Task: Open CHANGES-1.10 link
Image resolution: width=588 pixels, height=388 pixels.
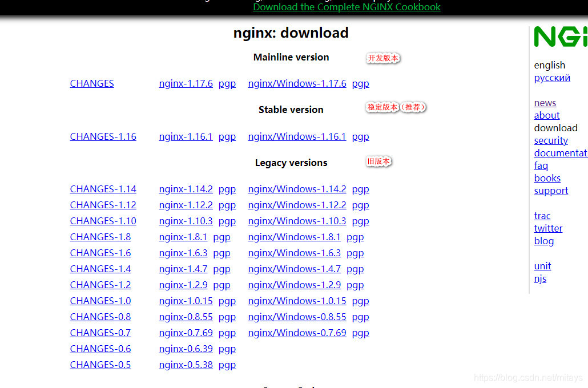Action: (x=103, y=221)
